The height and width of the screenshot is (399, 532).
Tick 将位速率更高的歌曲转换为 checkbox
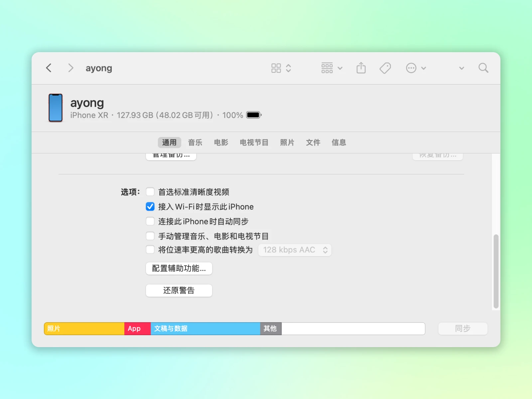tap(150, 250)
